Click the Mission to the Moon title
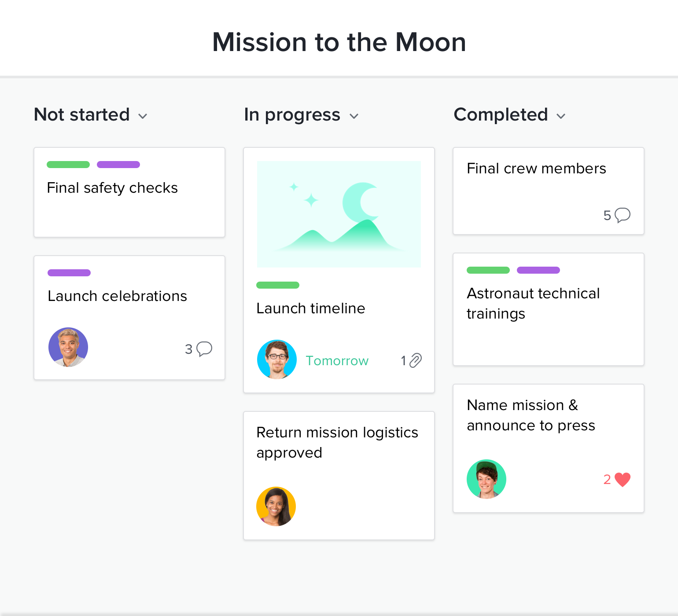678x616 pixels. [339, 42]
